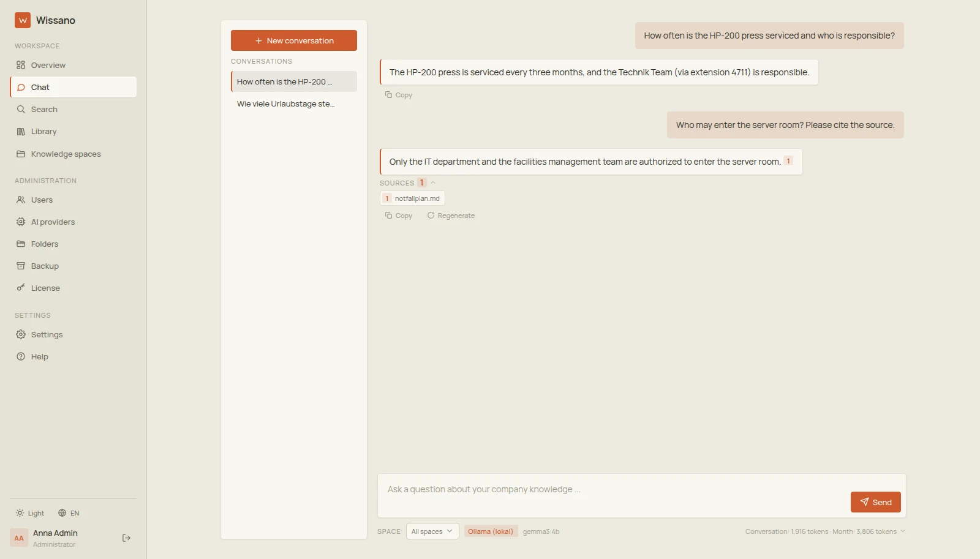Open the License page
This screenshot has height=559, width=980.
(73, 288)
